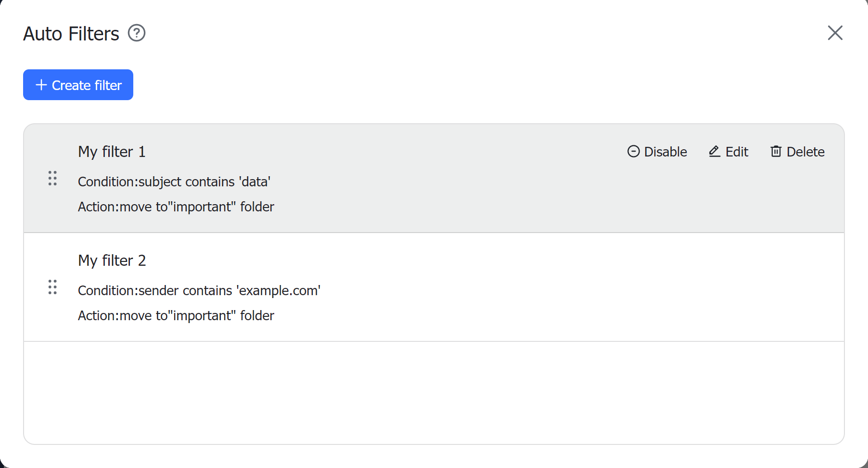868x468 pixels.
Task: Open the editor for My filter 1
Action: coord(728,151)
